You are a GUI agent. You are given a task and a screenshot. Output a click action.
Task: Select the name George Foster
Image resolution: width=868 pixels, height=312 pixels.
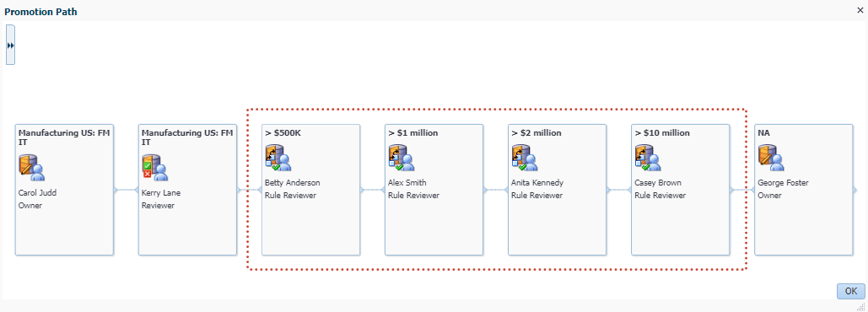point(782,182)
